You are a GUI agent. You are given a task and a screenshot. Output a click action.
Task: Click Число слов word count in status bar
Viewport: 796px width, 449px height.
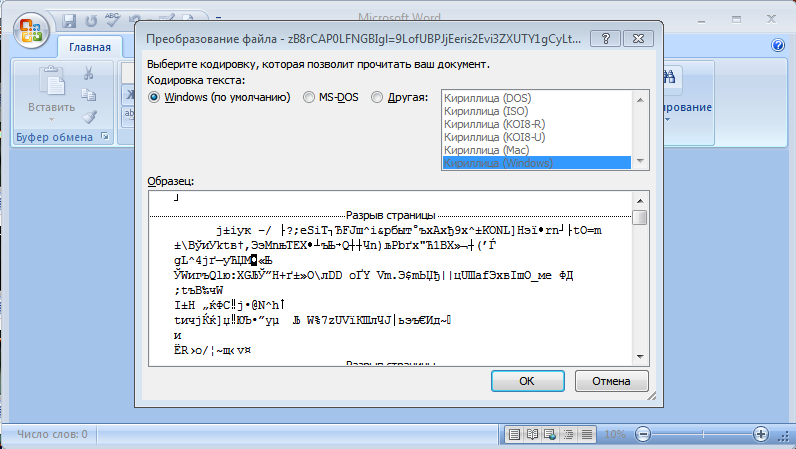[x=52, y=434]
